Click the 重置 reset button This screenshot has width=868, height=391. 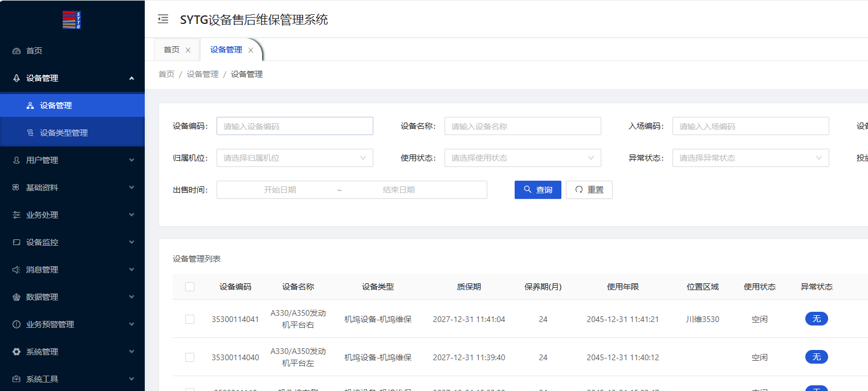589,190
